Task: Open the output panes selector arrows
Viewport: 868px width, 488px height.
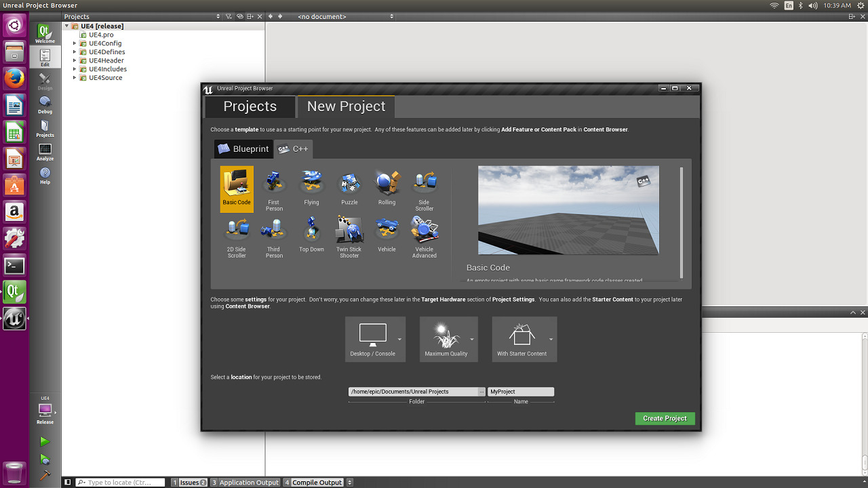Action: coord(350,483)
